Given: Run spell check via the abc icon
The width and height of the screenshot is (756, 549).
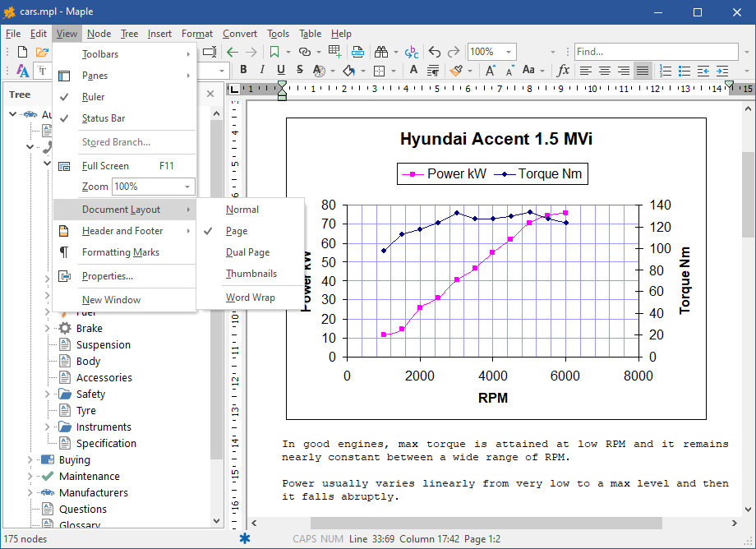Looking at the screenshot, I should point(411,52).
